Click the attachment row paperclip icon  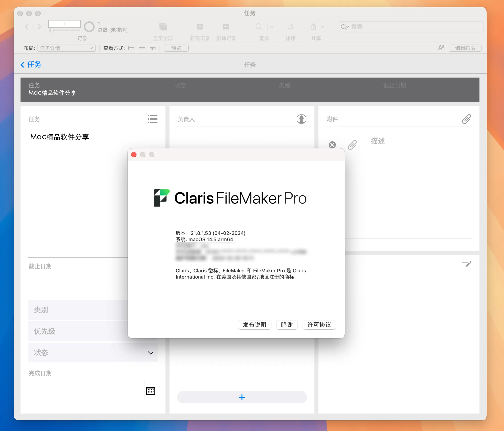pyautogui.click(x=352, y=145)
